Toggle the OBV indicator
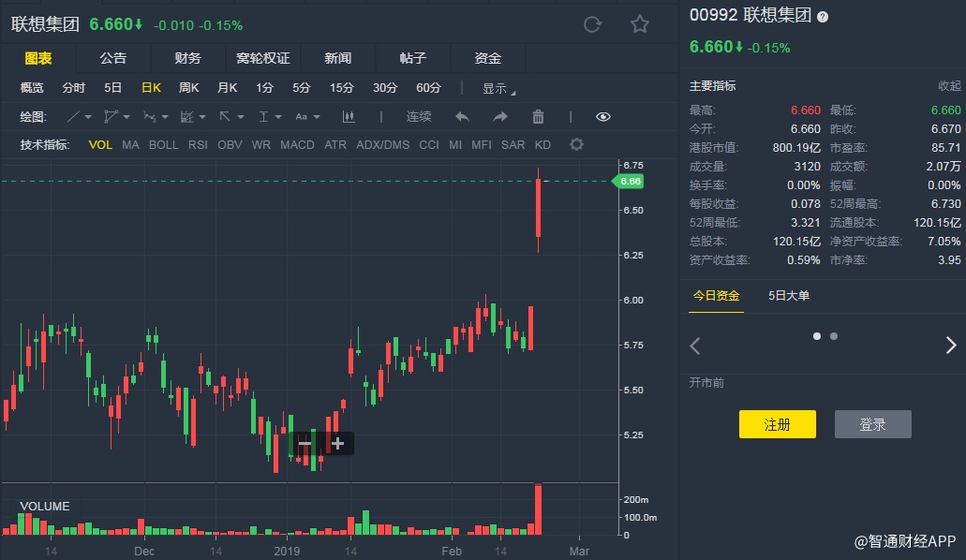The height and width of the screenshot is (560, 966). tap(230, 145)
